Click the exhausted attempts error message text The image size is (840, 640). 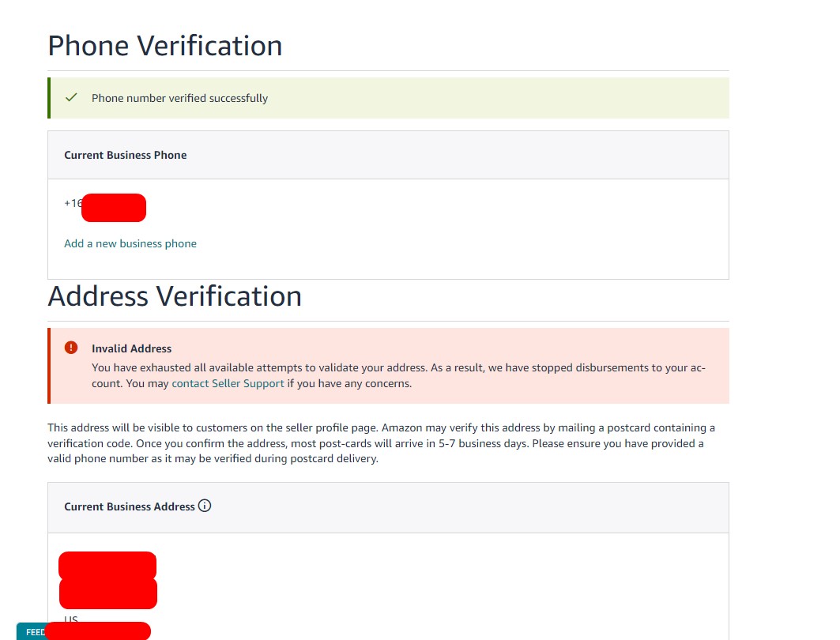point(398,375)
